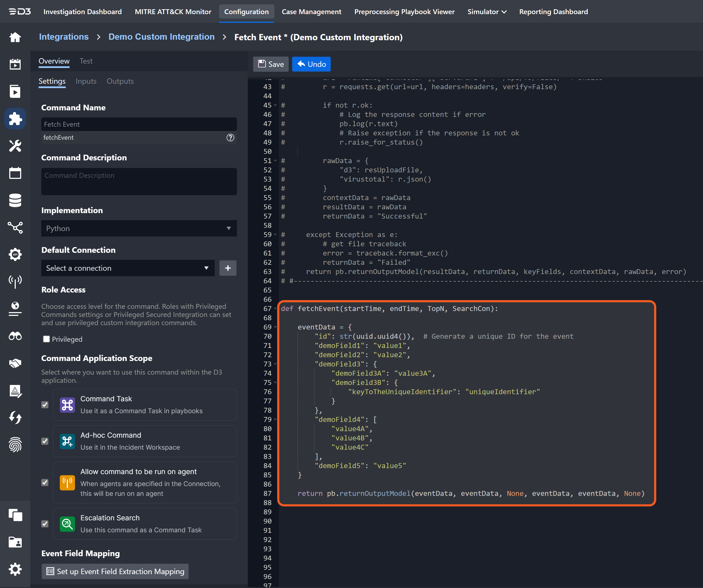Click the fingerprint icon in the sidebar

tap(15, 445)
